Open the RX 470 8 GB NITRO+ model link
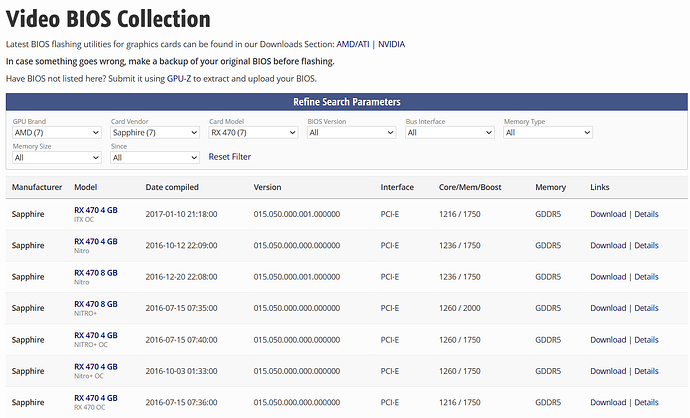The height and width of the screenshot is (418, 690). point(96,304)
